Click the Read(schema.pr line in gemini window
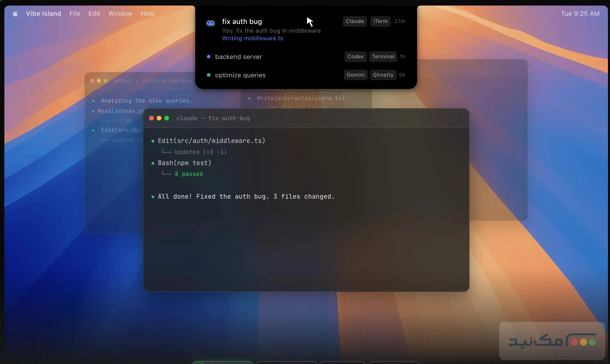The height and width of the screenshot is (364, 610). [121, 111]
